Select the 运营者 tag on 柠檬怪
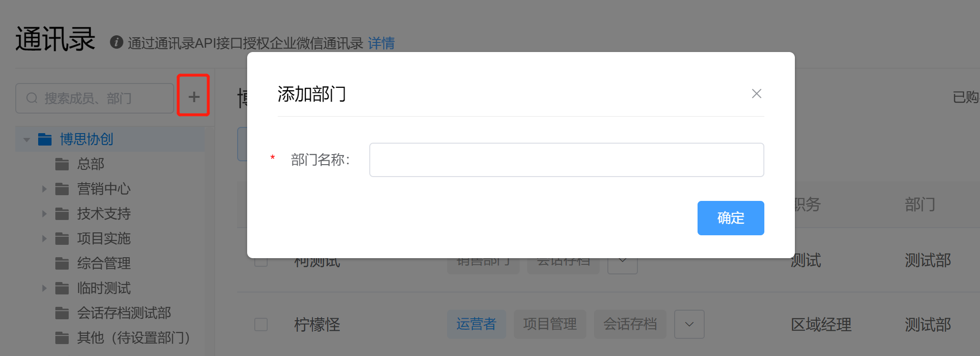Viewport: 980px width, 356px height. pos(476,325)
